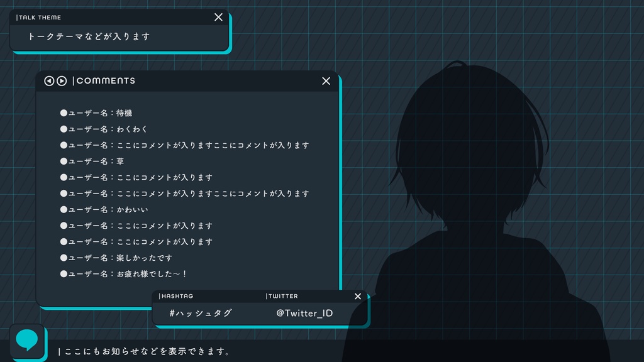Click the avatar dot beside the かわいい comment
Viewport: 644px width, 362px height.
click(x=64, y=209)
